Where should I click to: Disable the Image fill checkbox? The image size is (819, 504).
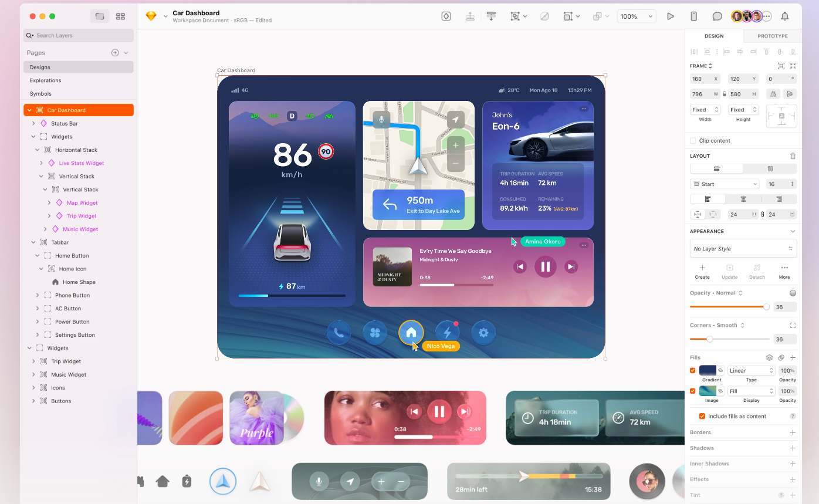(693, 391)
